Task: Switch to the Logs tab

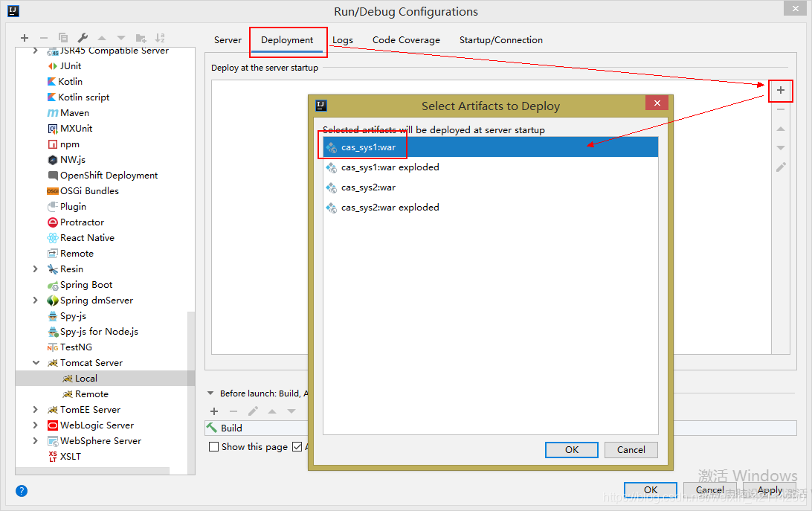Action: [x=342, y=40]
